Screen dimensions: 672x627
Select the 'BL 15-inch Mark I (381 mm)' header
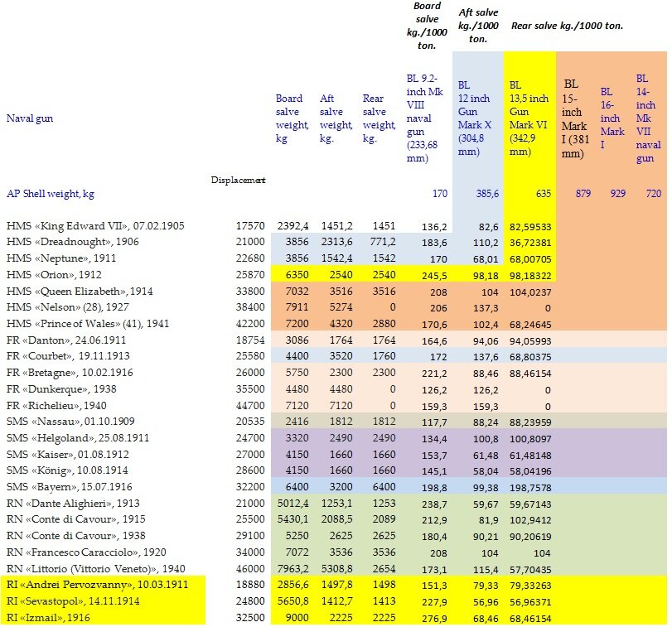[575, 118]
